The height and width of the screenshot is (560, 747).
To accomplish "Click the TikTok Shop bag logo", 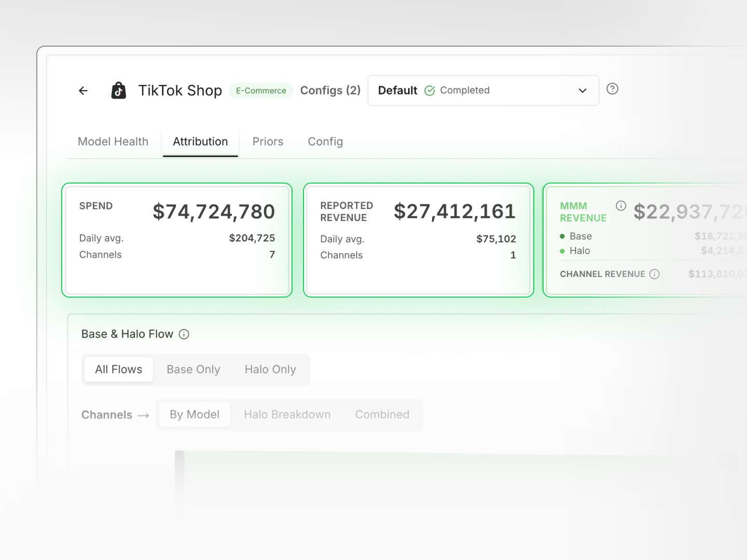I will point(119,91).
